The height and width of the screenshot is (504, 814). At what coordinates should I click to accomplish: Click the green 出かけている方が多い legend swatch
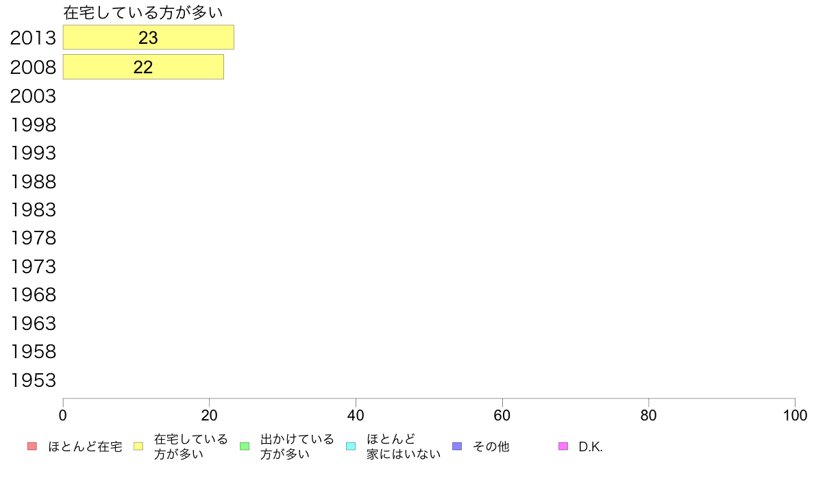click(x=245, y=446)
